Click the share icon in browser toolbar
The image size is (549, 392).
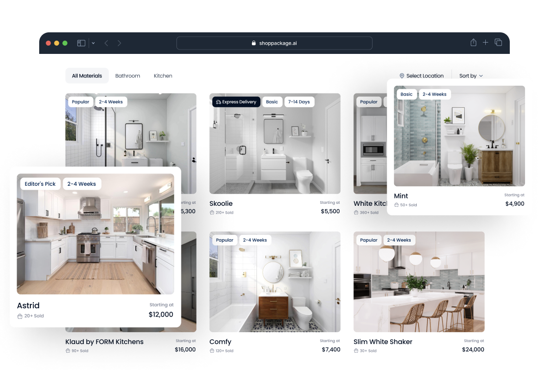coord(473,43)
